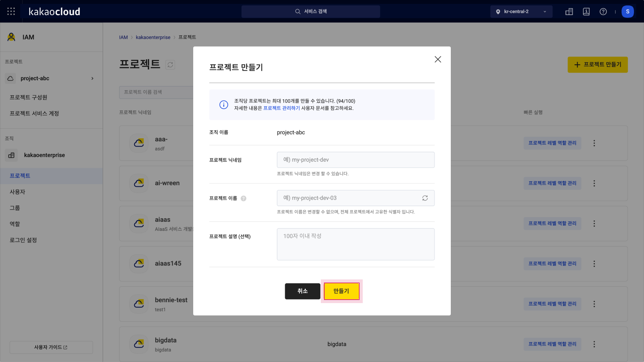Viewport: 644px width, 362px height.
Task: Click the IAM breadcrumb link
Action: tap(123, 37)
